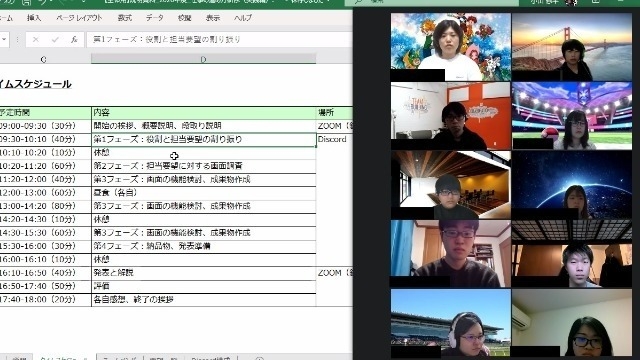The image size is (640, 360).
Task: Select Zoom video with stadium Poké Ball background
Action: point(572,116)
